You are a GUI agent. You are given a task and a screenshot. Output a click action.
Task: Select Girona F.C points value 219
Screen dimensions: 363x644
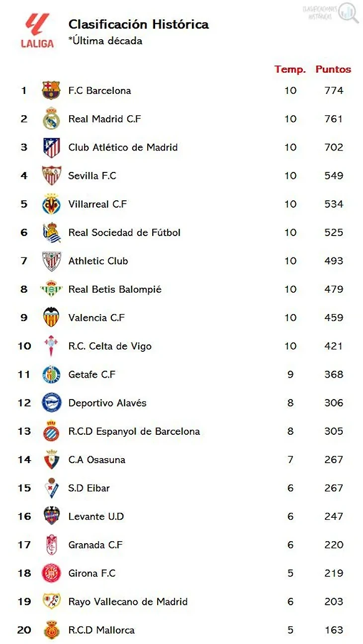334,573
